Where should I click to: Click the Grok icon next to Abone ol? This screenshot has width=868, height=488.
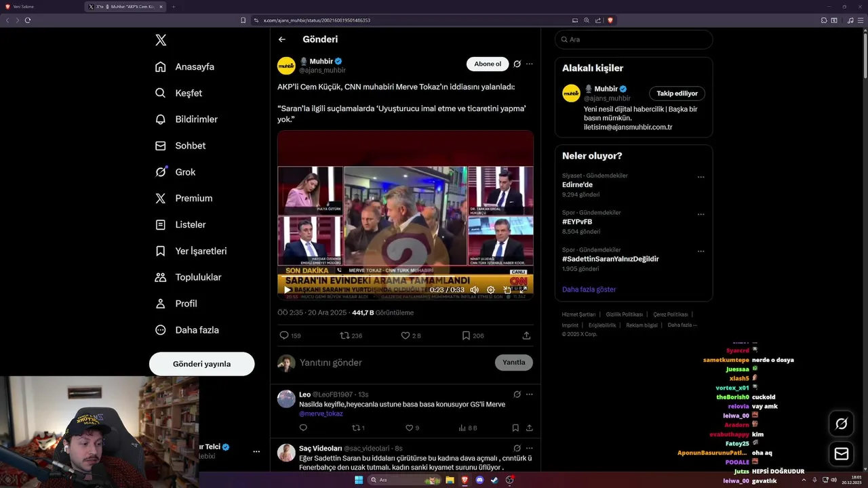coord(517,64)
